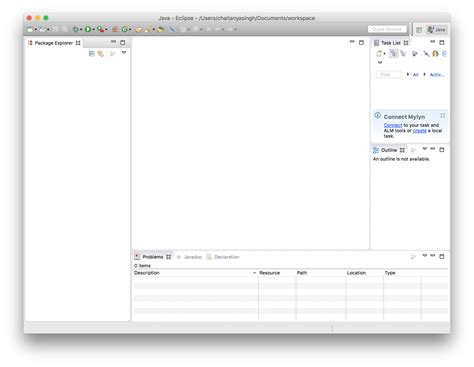Select the Package Explorer tab
474x367 pixels.
pyautogui.click(x=54, y=43)
